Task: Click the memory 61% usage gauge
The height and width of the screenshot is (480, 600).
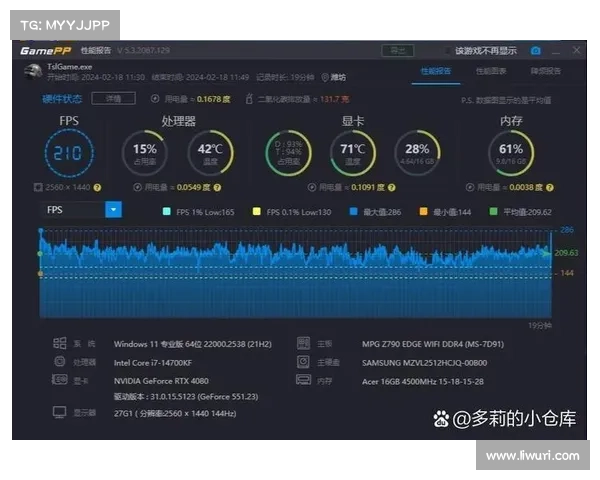Action: point(511,153)
